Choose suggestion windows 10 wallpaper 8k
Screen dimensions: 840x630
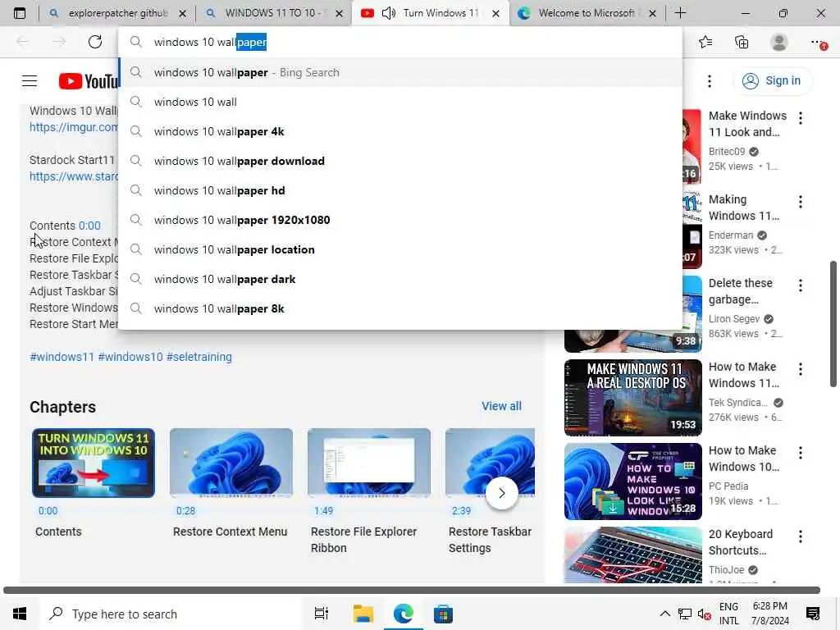[x=400, y=308]
